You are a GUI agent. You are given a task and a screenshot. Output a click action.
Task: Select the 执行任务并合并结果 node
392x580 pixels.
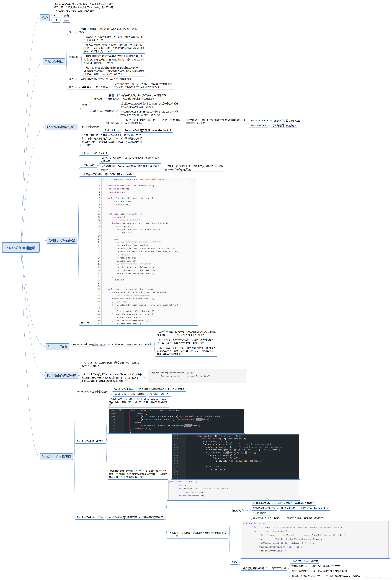coord(103,111)
